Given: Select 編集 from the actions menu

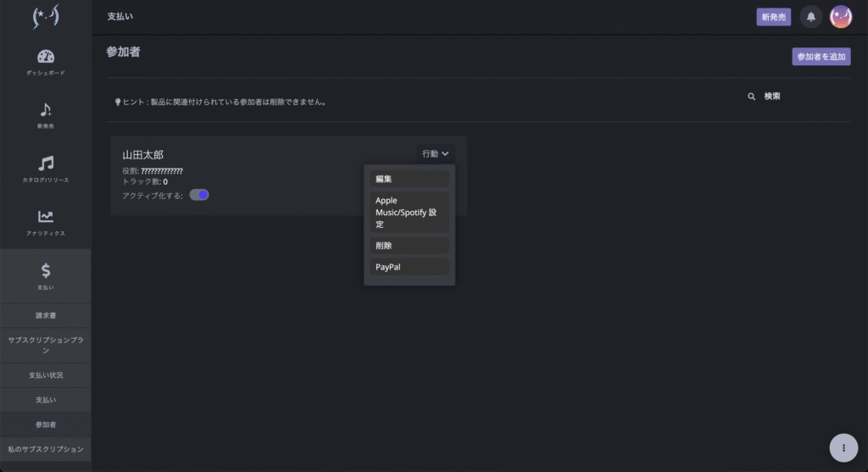Looking at the screenshot, I should click(x=409, y=179).
